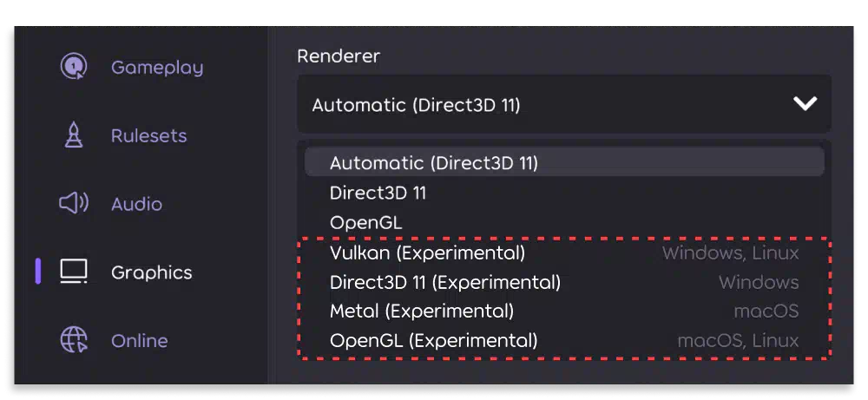Jump to the Online settings section
The height and width of the screenshot is (400, 868).
tap(140, 341)
